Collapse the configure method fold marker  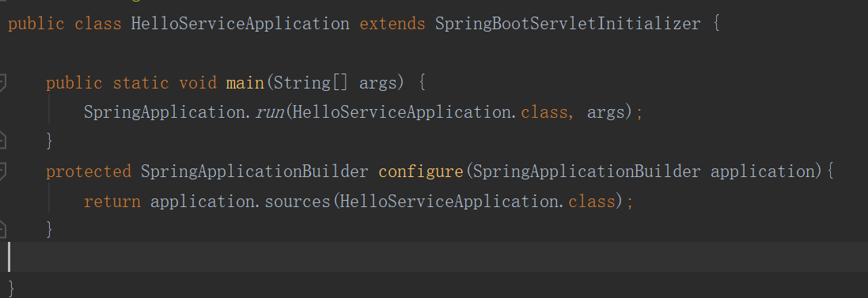coord(2,172)
